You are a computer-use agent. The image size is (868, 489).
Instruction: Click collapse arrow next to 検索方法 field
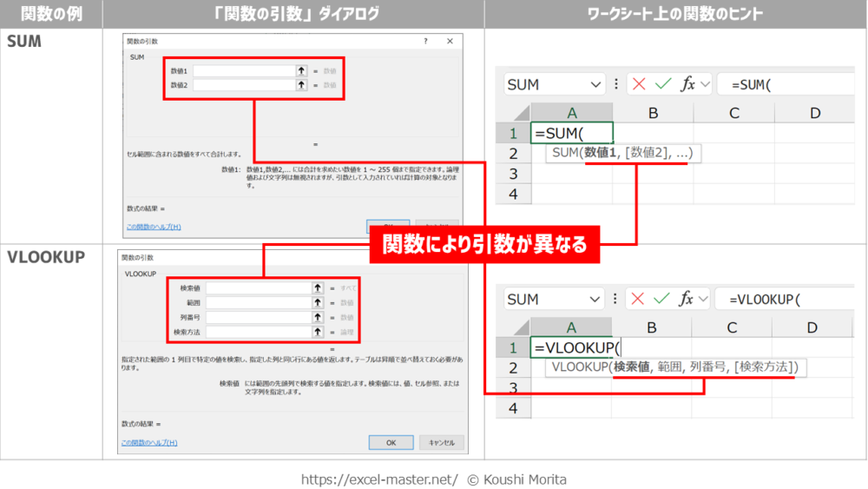tap(318, 332)
